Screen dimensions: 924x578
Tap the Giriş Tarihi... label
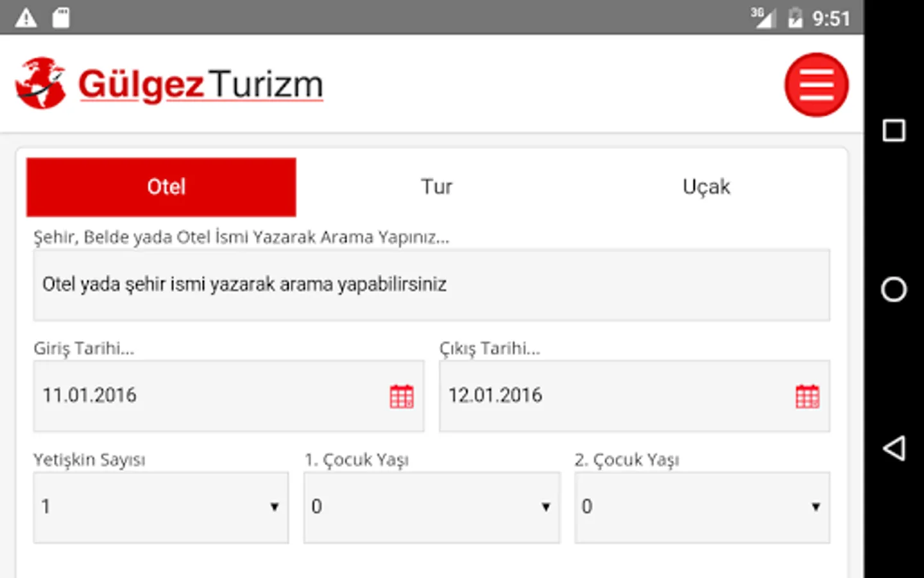pyautogui.click(x=84, y=348)
